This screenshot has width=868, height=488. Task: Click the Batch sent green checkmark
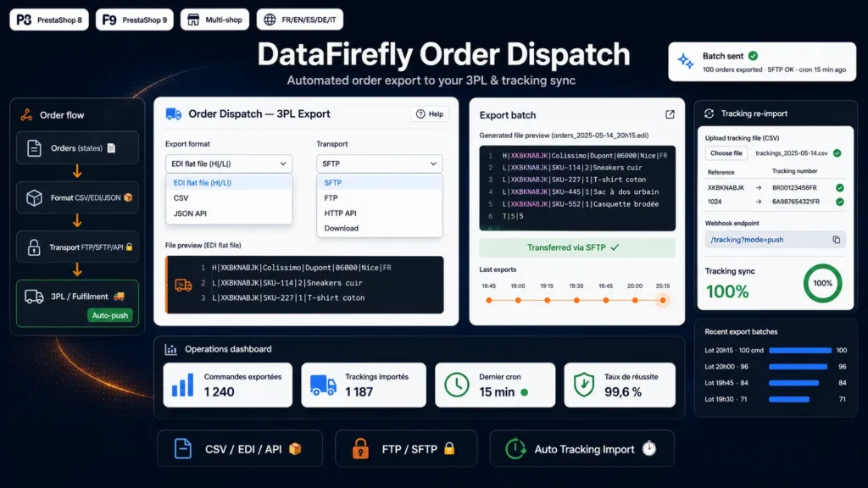tap(753, 56)
